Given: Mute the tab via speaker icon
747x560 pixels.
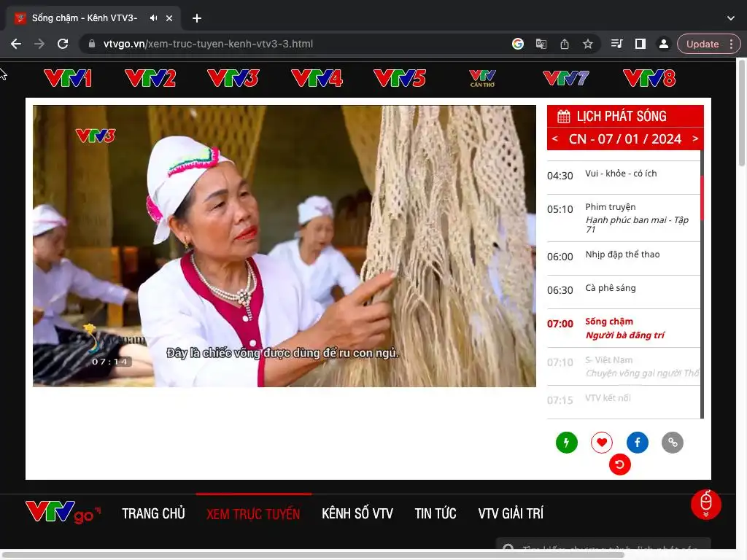Looking at the screenshot, I should 153,18.
